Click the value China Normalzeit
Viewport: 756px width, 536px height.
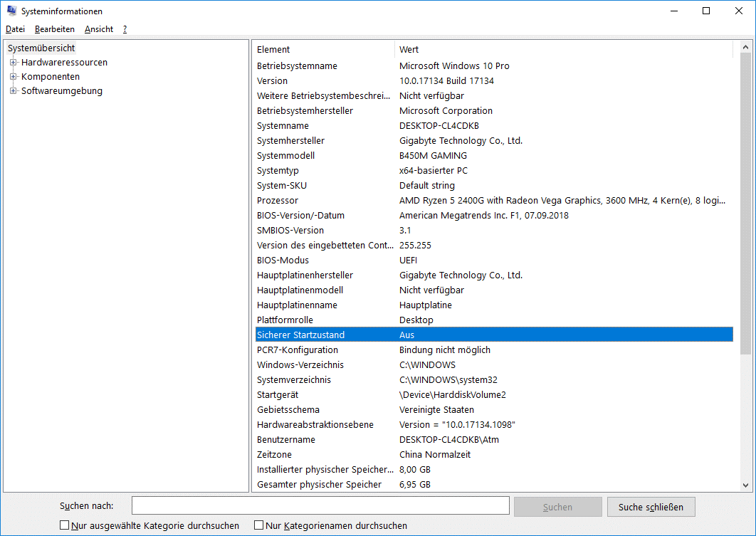(x=435, y=455)
